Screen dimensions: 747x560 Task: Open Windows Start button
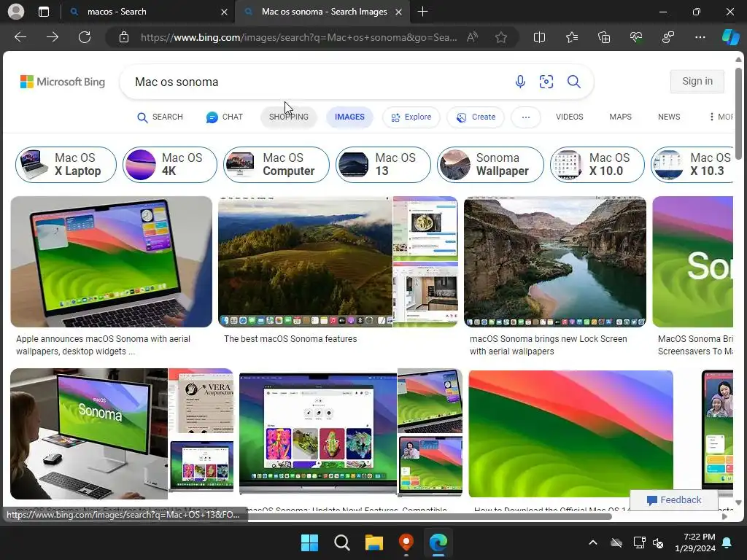[309, 542]
